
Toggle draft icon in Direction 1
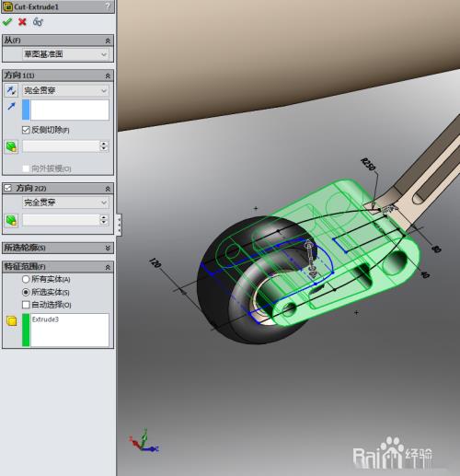[12, 146]
